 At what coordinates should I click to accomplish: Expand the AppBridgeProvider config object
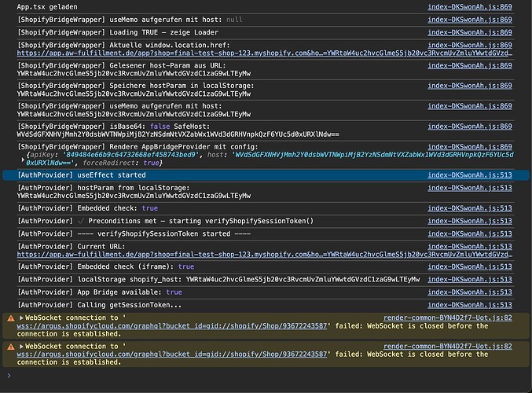click(23, 160)
